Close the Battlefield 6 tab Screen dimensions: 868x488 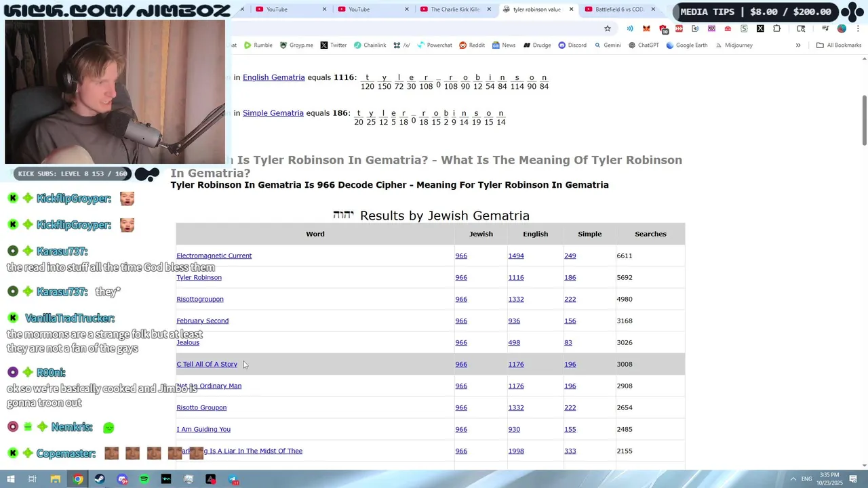[x=653, y=9]
